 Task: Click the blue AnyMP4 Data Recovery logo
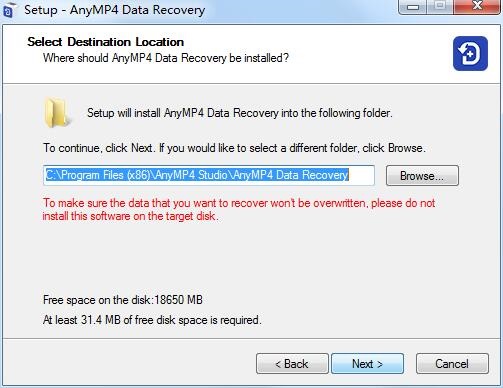click(470, 54)
